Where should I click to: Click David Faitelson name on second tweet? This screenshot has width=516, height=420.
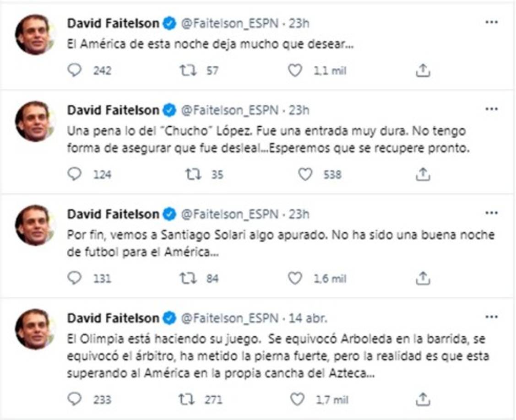click(113, 110)
